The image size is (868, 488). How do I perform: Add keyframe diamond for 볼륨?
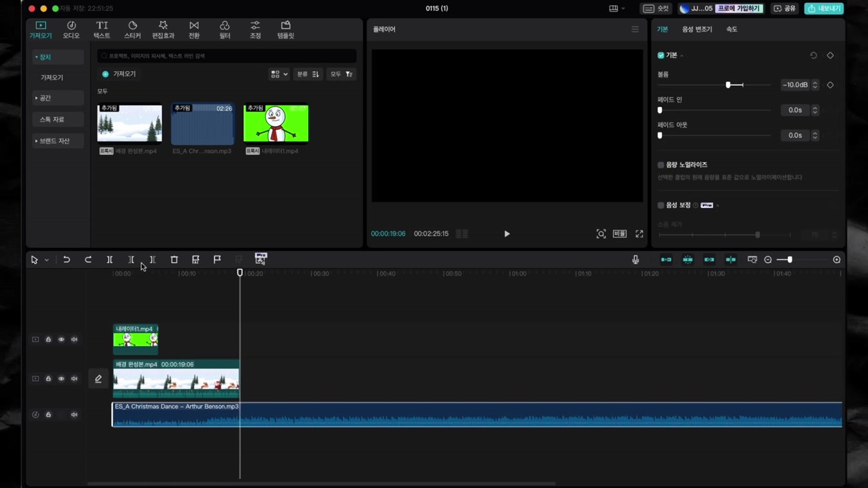(x=831, y=85)
